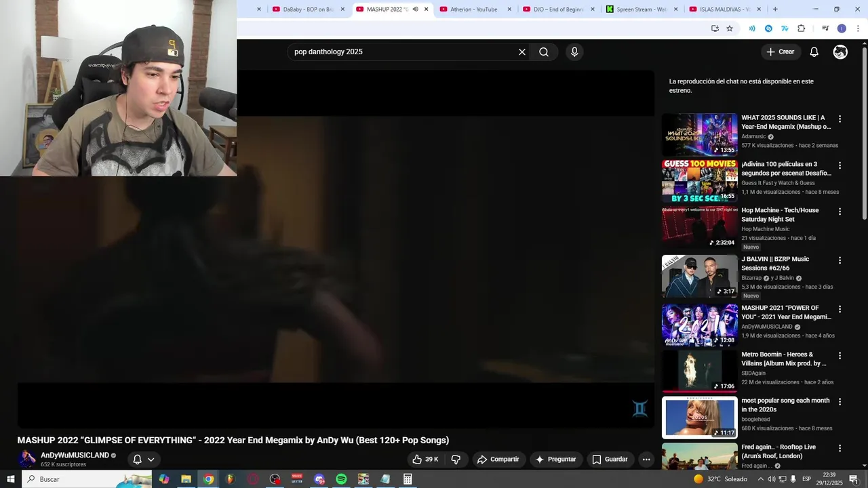868x488 pixels.
Task: Show hidden system tray icons
Action: pyautogui.click(x=760, y=479)
